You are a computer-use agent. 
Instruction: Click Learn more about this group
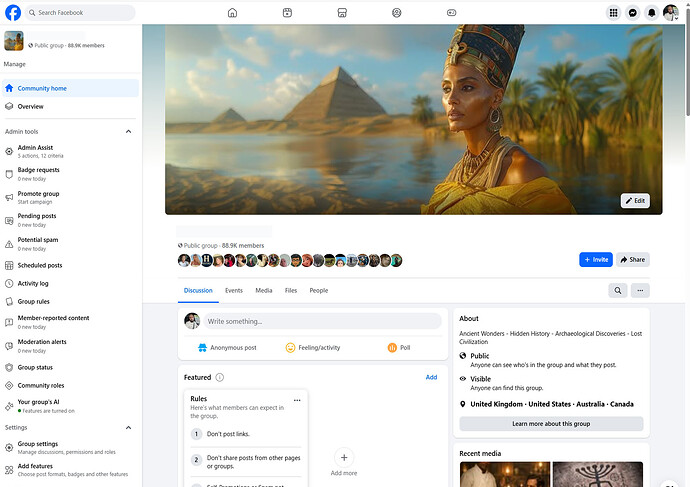551,424
